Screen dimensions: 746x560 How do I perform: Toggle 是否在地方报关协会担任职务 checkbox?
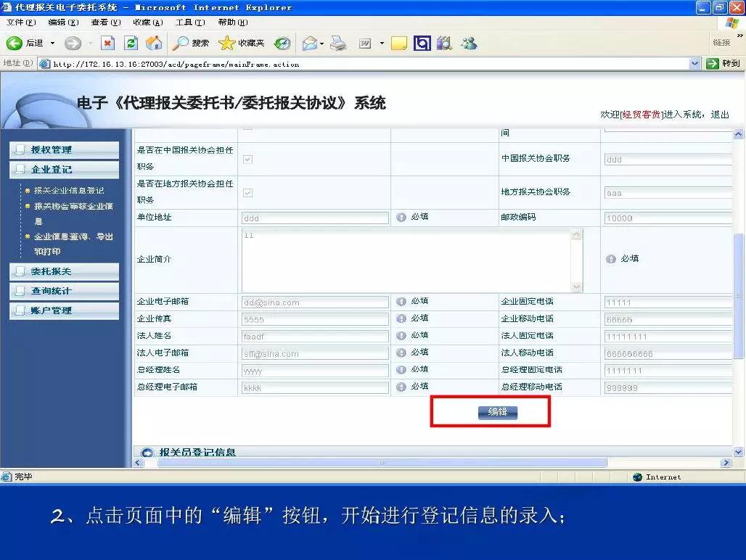coord(247,192)
